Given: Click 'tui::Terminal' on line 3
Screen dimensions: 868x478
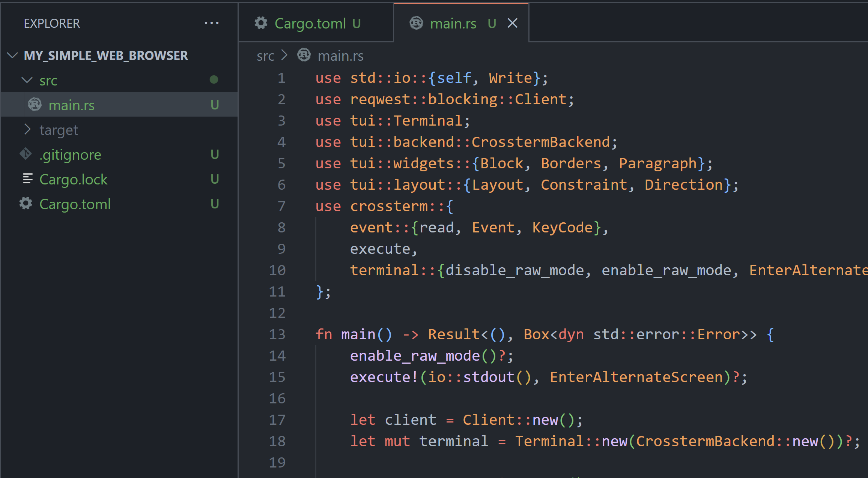Looking at the screenshot, I should [x=406, y=121].
